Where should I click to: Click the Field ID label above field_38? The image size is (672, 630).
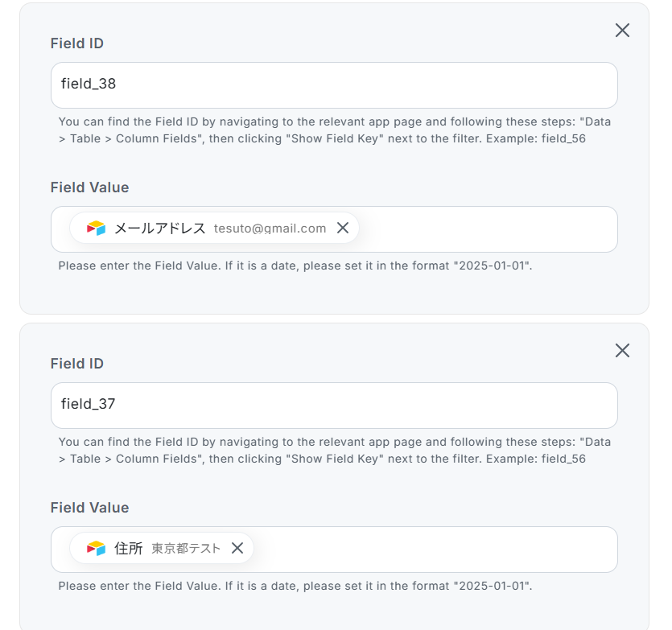tap(77, 43)
